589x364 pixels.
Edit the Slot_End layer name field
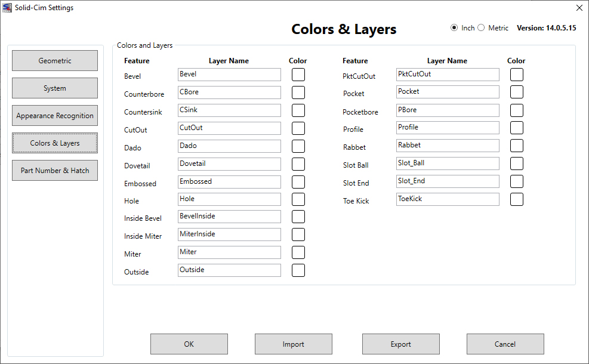coord(448,181)
